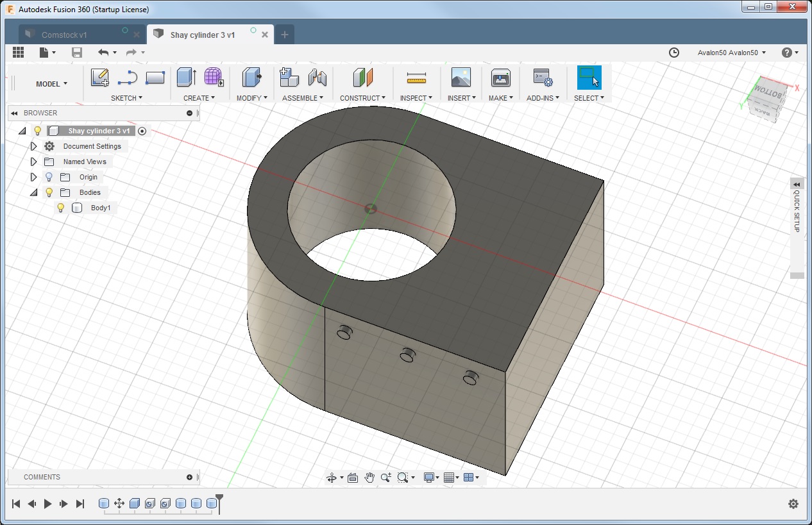This screenshot has width=812, height=525.
Task: Open Viewports layout dropdown
Action: pyautogui.click(x=471, y=478)
